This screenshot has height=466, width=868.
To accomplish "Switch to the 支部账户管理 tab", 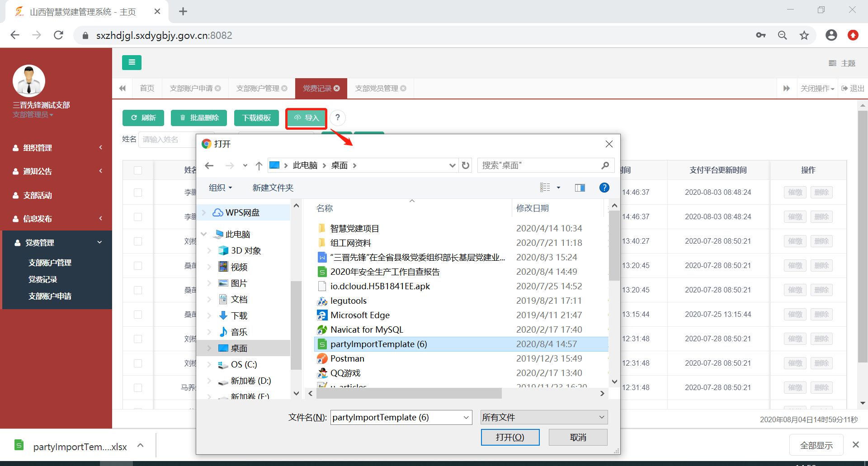I will coord(258,88).
